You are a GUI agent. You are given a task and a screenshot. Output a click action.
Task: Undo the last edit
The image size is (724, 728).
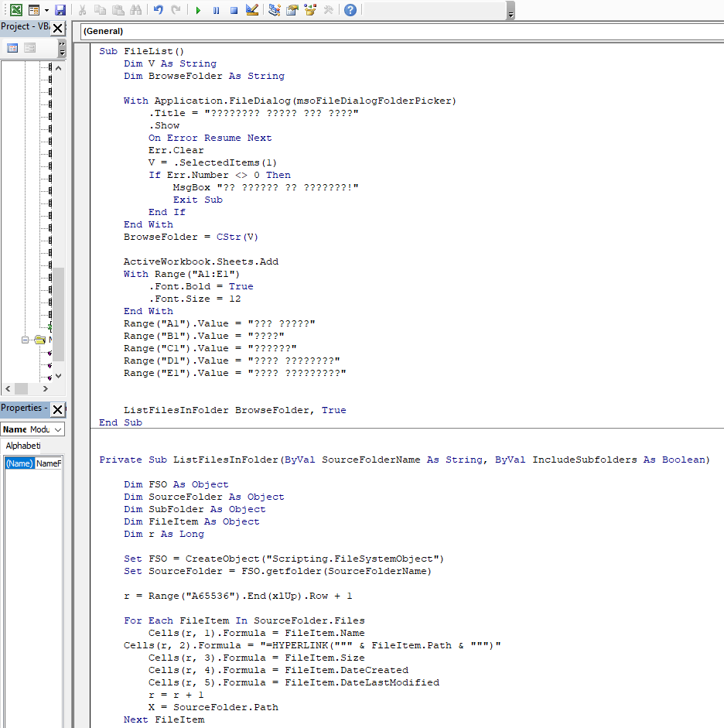coord(159,10)
